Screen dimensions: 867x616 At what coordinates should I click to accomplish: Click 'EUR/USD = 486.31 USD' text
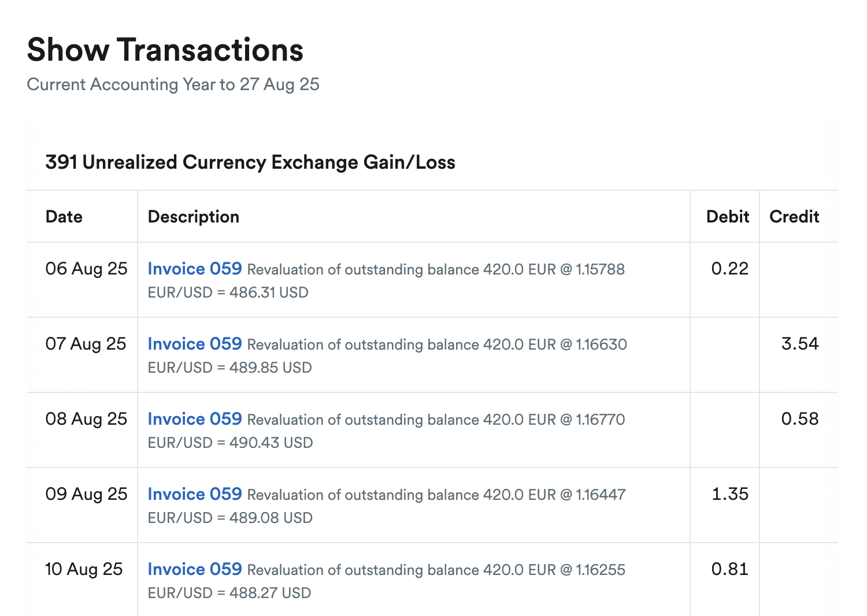[x=228, y=292]
